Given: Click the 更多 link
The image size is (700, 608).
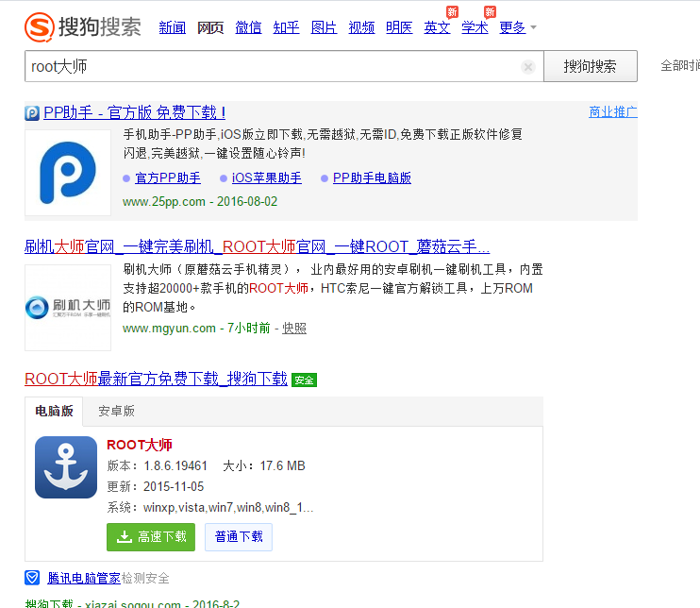Looking at the screenshot, I should [x=512, y=27].
